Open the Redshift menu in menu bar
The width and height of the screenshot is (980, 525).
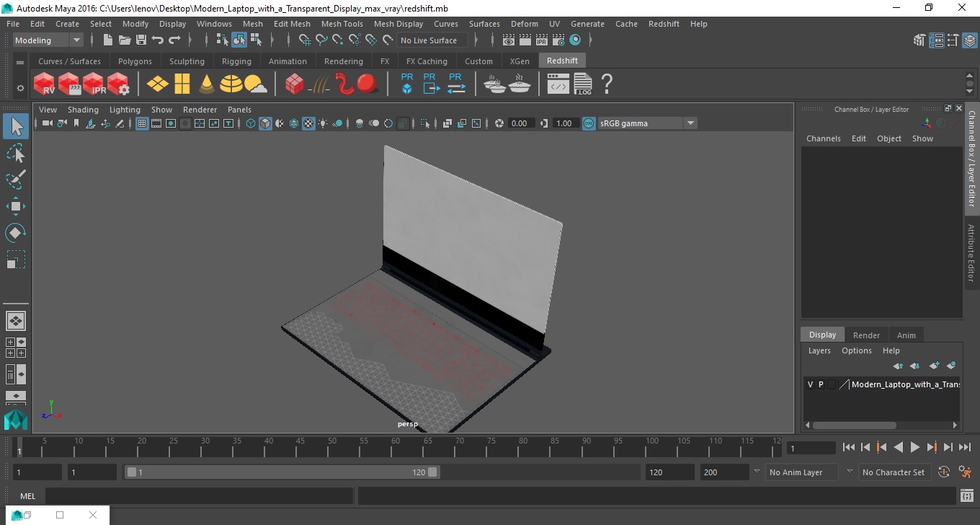click(664, 24)
